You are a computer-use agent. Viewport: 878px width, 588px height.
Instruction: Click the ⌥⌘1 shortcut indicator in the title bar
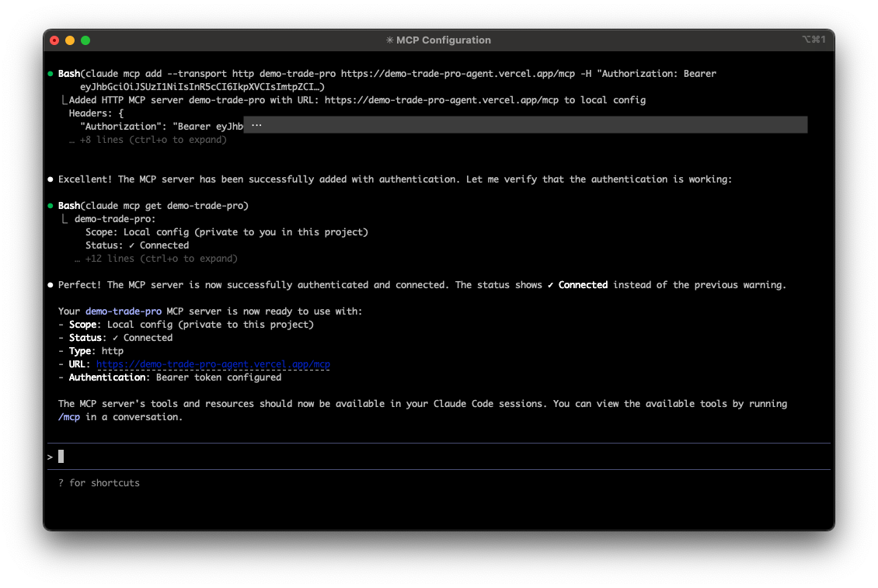(813, 40)
